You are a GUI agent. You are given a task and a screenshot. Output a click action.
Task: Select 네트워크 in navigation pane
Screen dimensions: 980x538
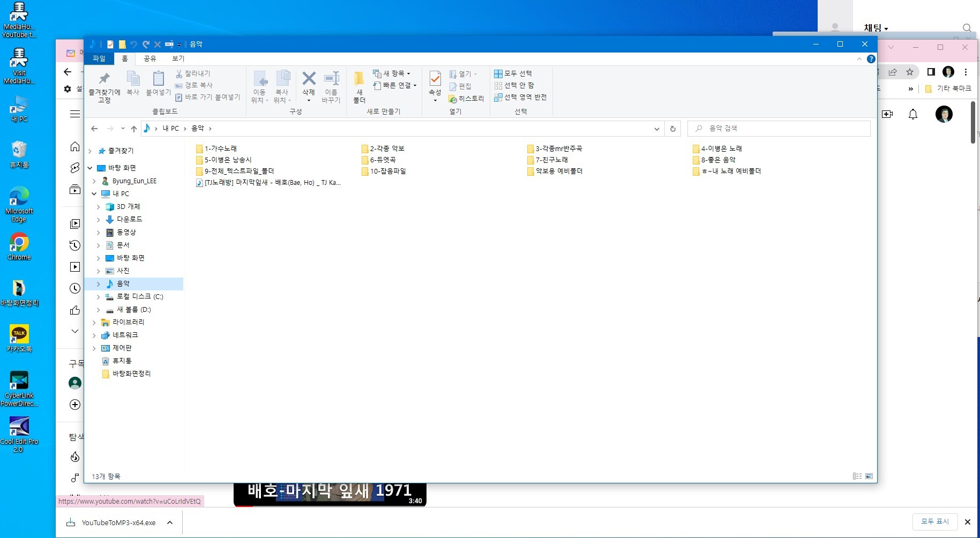[x=125, y=335]
